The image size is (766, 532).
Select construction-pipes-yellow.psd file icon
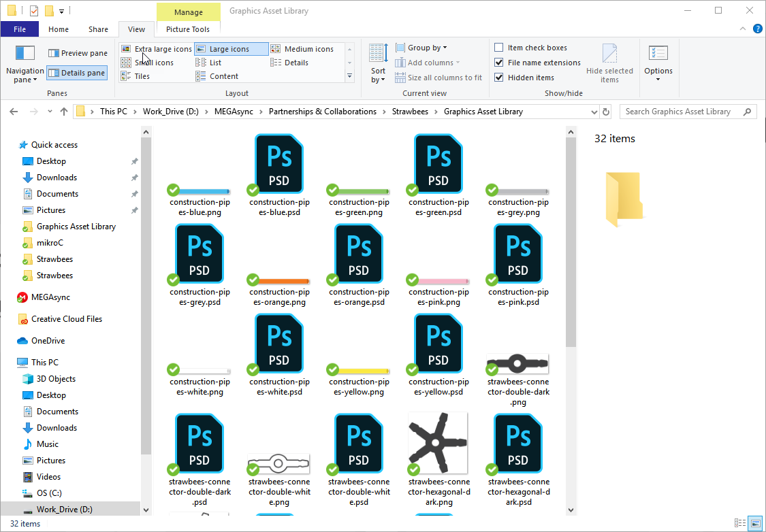(x=438, y=344)
